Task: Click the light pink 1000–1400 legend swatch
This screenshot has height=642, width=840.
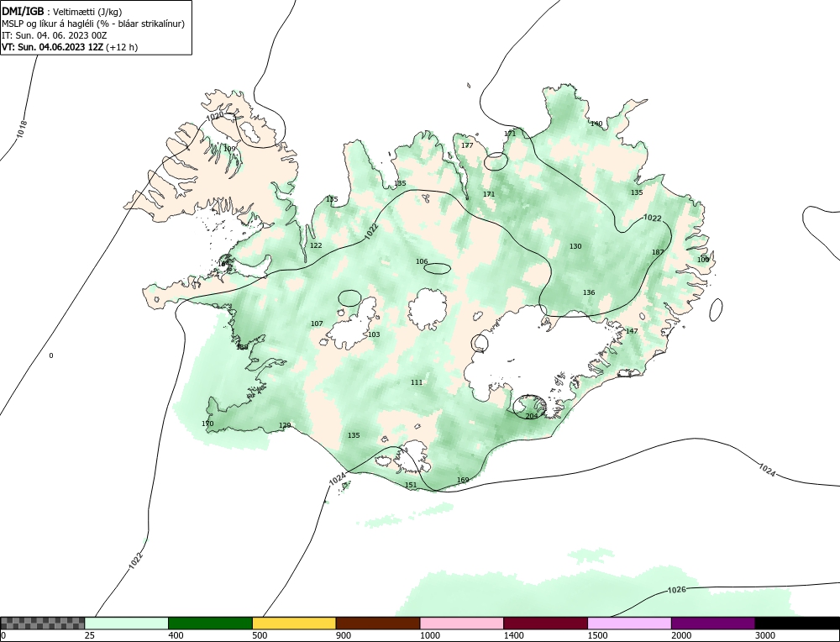Action: pos(462,624)
